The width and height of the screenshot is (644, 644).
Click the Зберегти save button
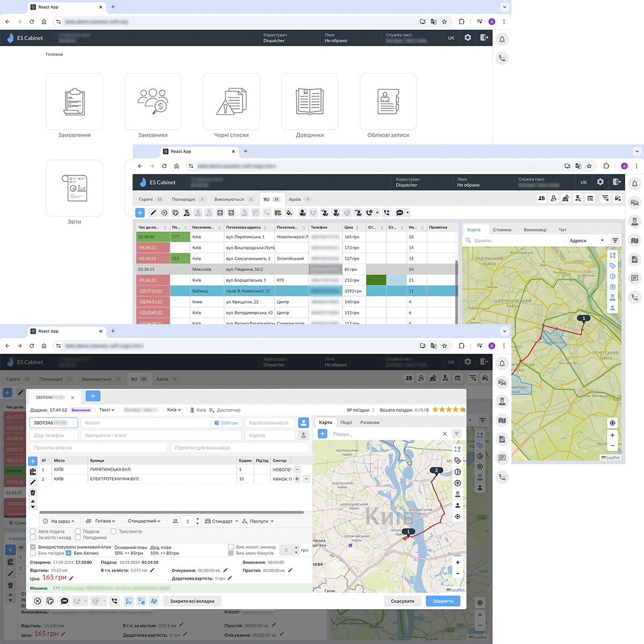(x=443, y=601)
